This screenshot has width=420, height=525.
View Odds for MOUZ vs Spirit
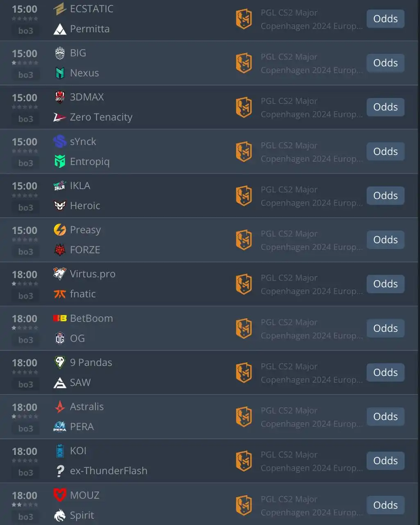coord(385,505)
